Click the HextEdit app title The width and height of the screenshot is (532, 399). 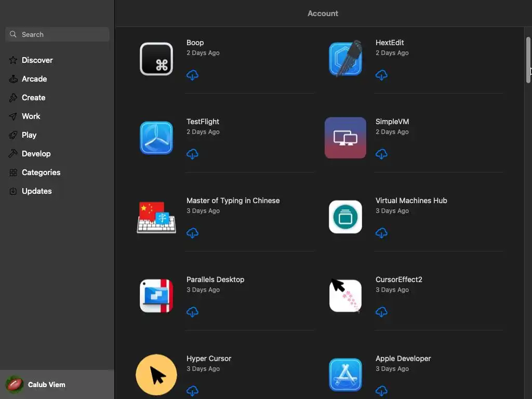click(390, 43)
